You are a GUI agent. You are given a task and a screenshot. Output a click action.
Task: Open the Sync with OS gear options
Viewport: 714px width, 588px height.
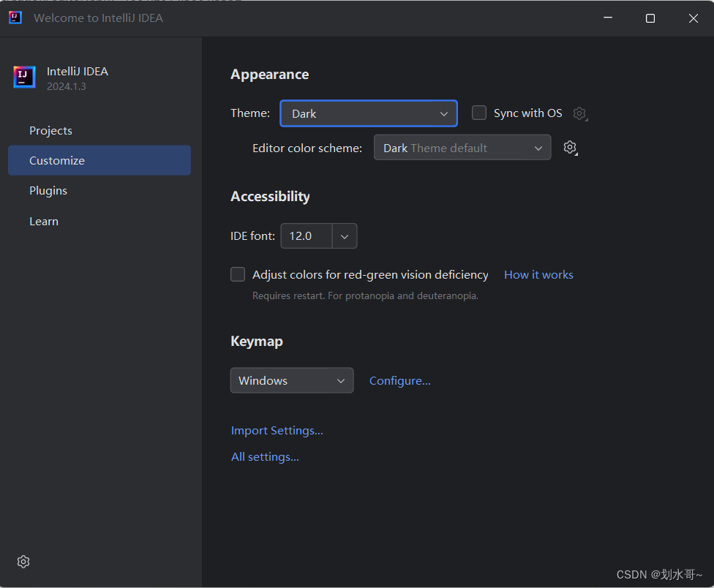click(x=579, y=113)
